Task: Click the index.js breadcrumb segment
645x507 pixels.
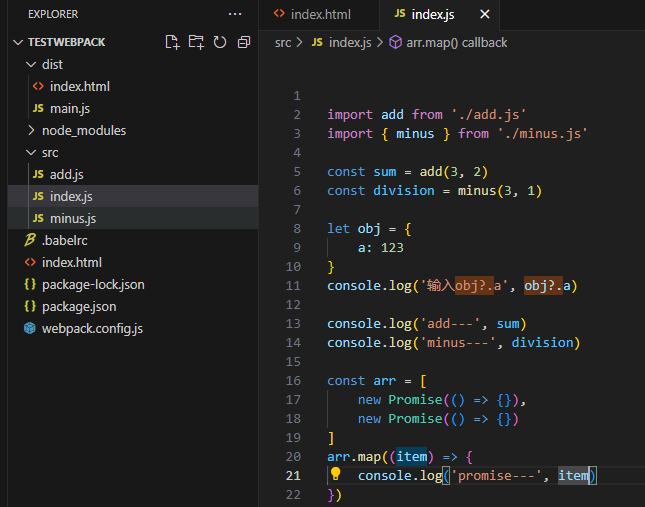Action: 350,43
